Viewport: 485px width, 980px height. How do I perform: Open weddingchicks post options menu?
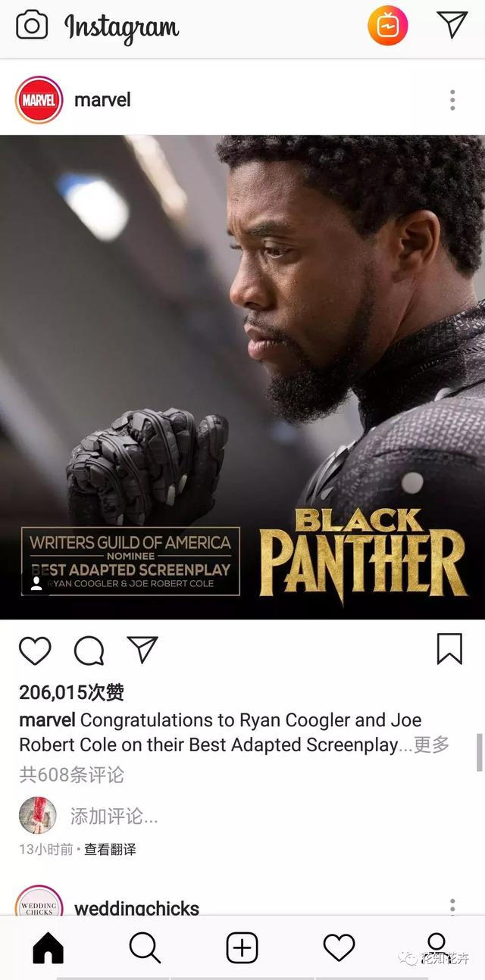click(x=452, y=907)
